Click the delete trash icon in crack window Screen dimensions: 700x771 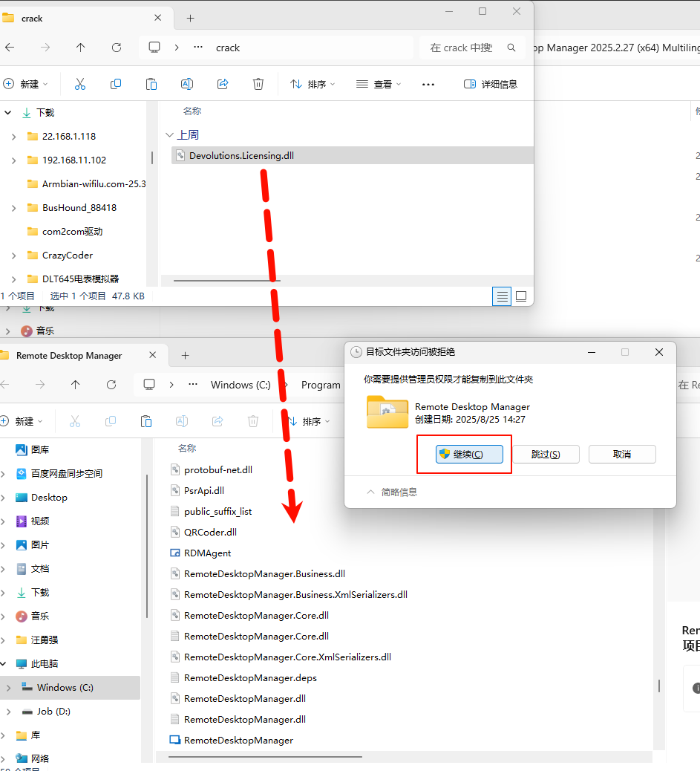258,84
